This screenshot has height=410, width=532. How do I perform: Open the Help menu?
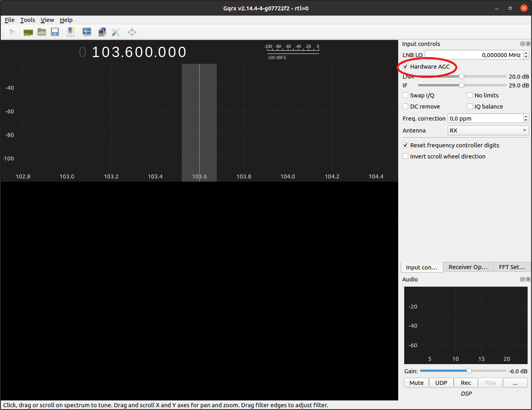pos(66,20)
